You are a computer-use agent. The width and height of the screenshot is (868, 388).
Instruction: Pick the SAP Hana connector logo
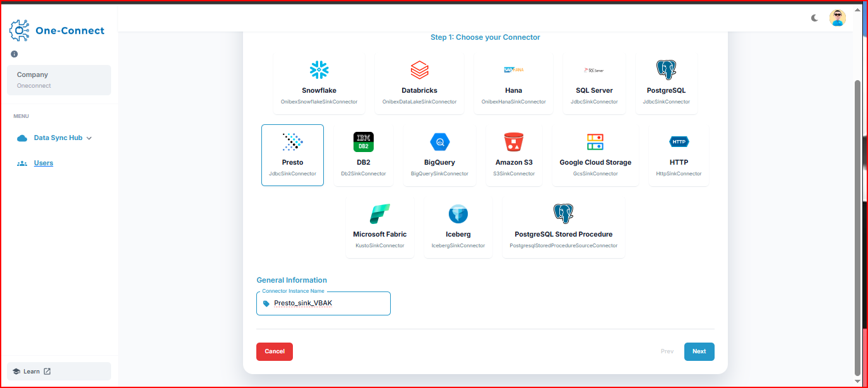coord(514,69)
